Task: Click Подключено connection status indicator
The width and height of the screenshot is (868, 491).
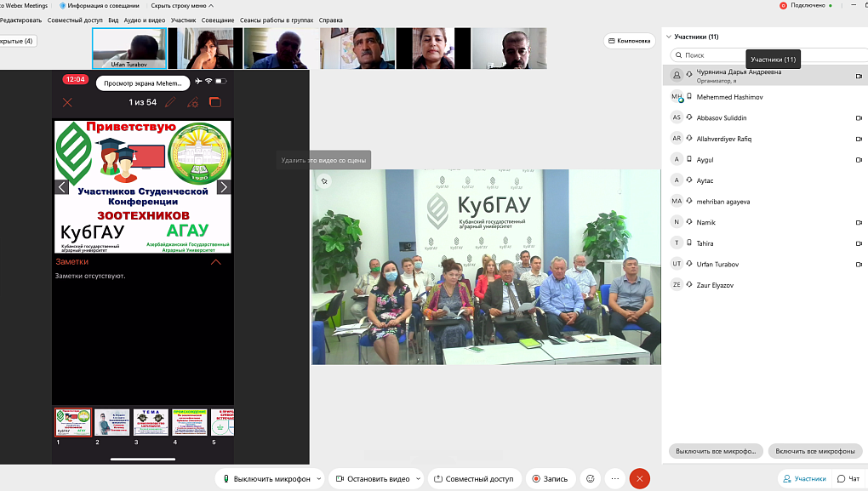Action: (806, 6)
